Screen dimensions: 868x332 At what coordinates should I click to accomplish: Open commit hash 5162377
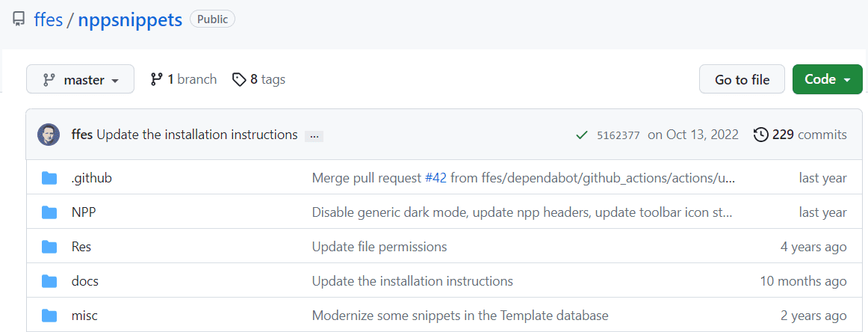[x=618, y=135]
